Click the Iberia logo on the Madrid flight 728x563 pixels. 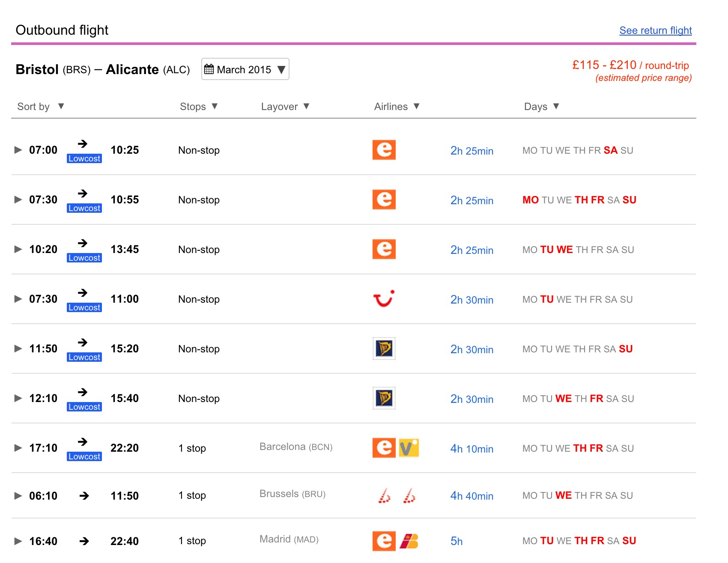click(409, 541)
